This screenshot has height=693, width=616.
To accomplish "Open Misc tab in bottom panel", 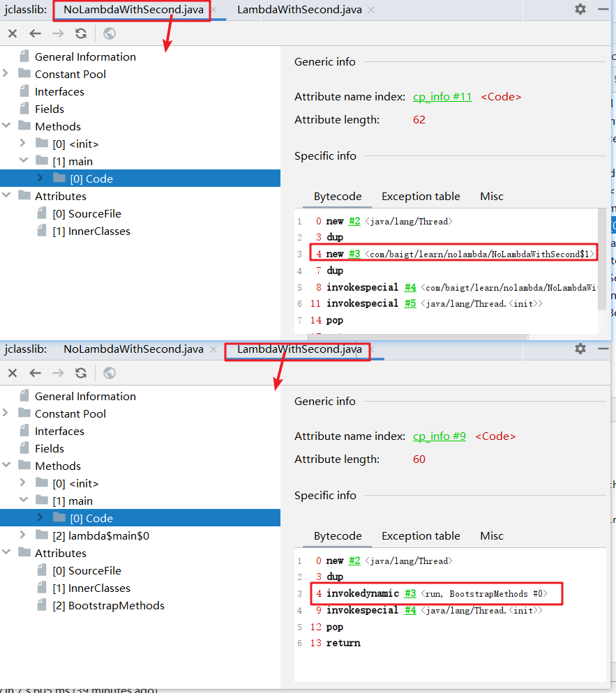I will 492,535.
